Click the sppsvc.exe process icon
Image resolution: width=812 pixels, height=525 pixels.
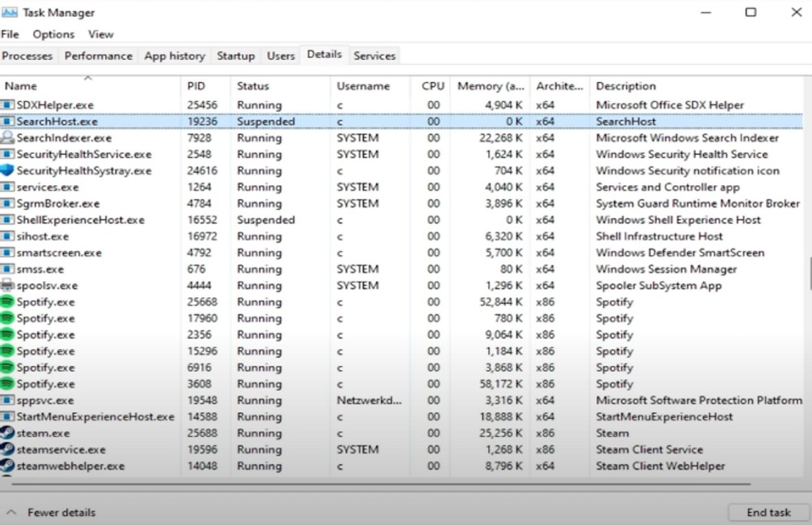click(x=7, y=400)
